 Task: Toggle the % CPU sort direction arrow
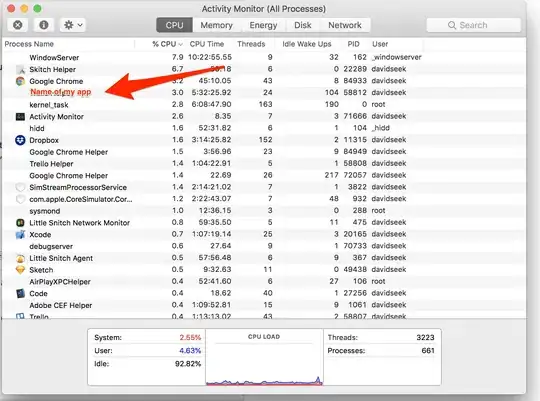(180, 44)
